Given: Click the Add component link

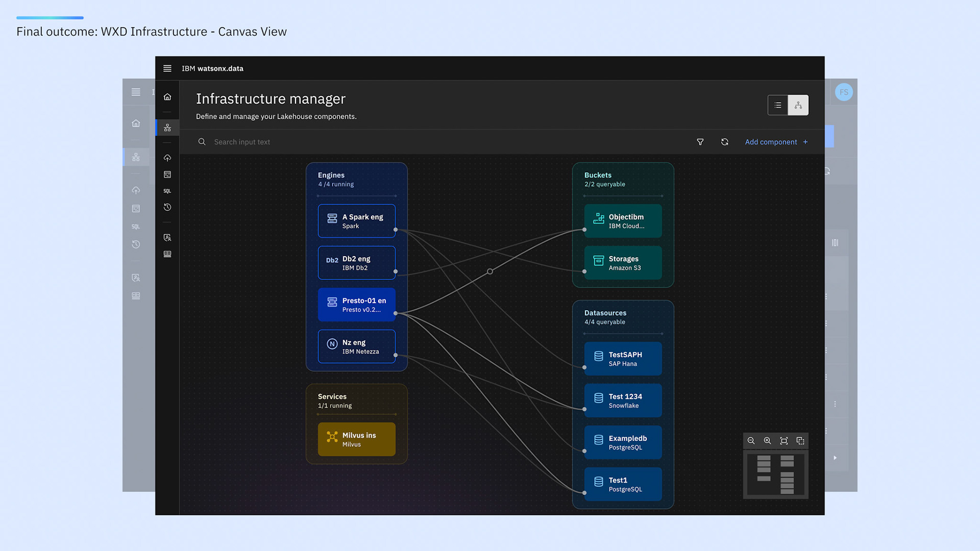Looking at the screenshot, I should tap(771, 142).
